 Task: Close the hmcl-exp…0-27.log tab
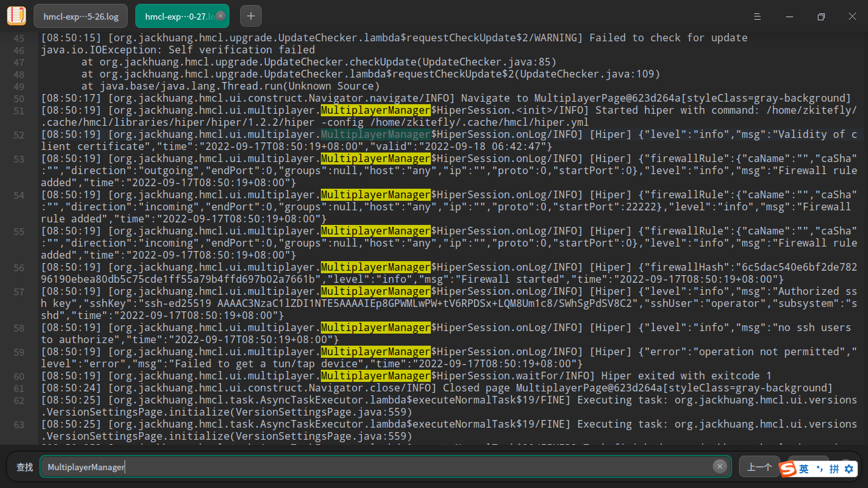220,16
